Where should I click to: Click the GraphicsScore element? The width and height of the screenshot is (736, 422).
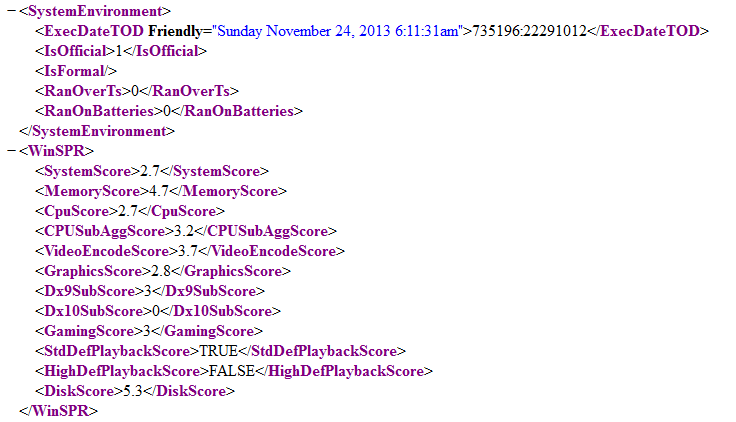pos(162,271)
